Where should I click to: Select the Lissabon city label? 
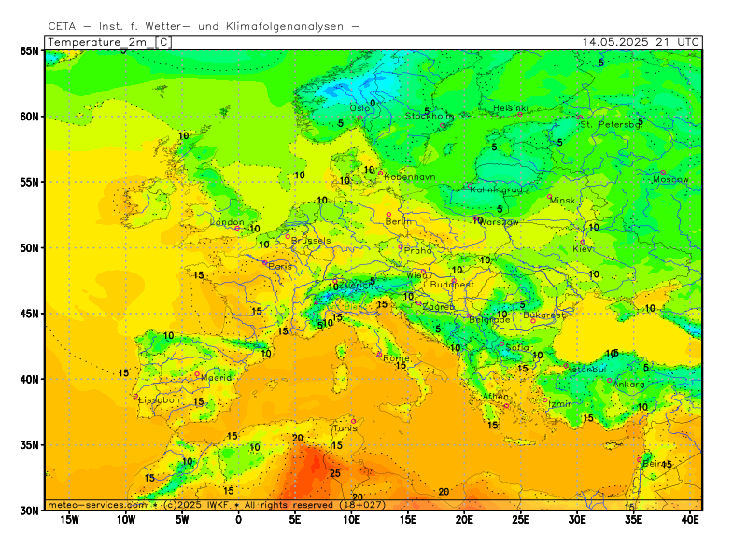point(159,400)
